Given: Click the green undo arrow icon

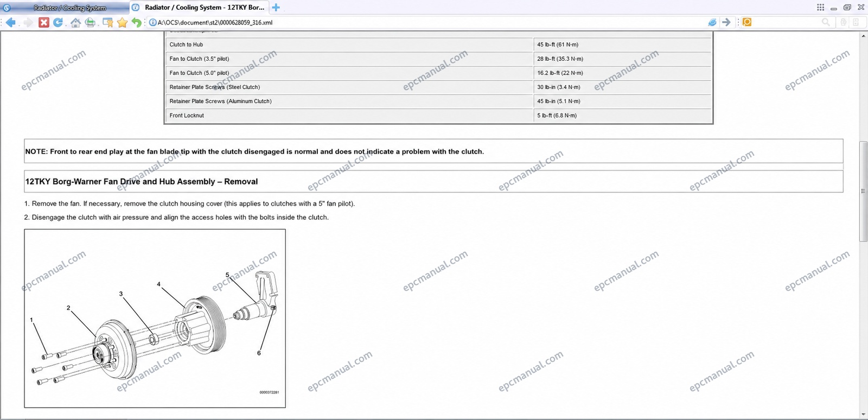Looking at the screenshot, I should tap(137, 22).
